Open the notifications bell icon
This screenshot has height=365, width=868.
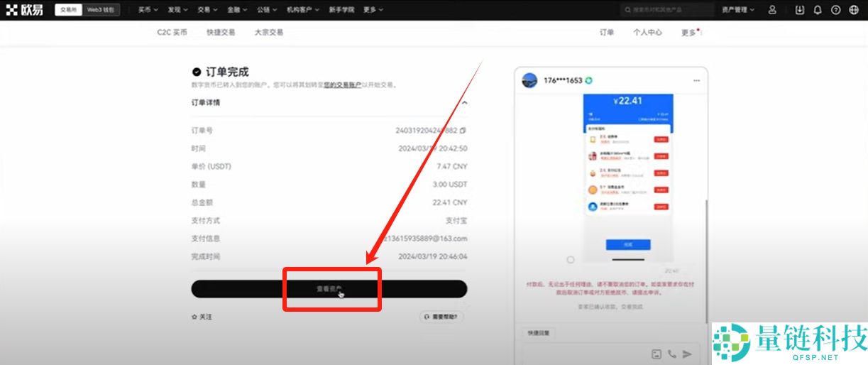pos(818,10)
